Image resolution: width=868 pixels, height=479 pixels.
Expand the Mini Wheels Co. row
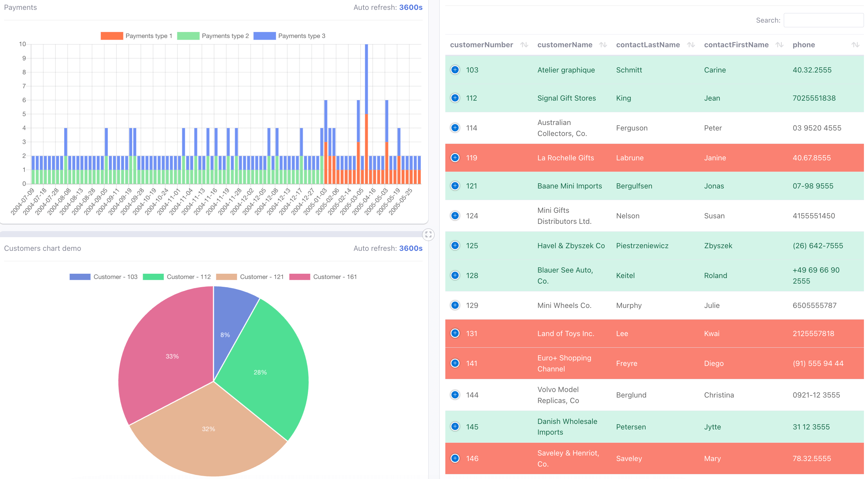455,305
